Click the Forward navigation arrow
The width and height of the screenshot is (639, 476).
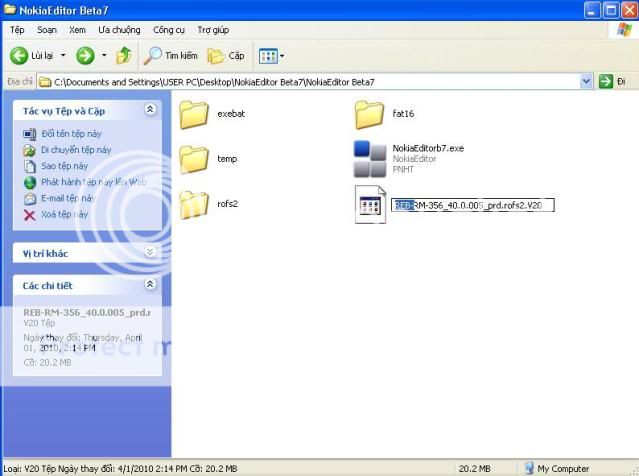(x=85, y=56)
